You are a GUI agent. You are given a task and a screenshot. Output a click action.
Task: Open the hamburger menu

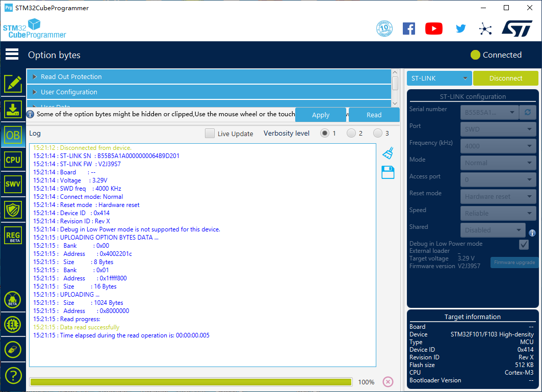(x=12, y=54)
